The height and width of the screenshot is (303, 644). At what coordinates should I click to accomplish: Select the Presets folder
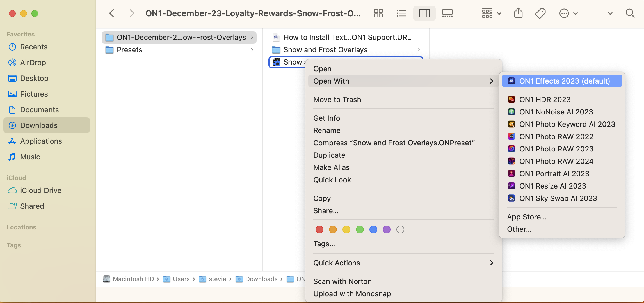click(x=129, y=50)
